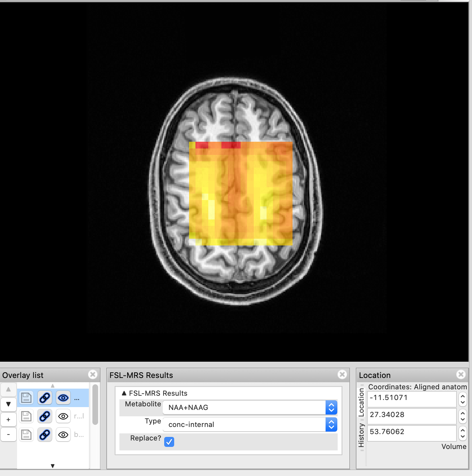
Task: Click the chain link icon of the top overlay
Action: 45,398
